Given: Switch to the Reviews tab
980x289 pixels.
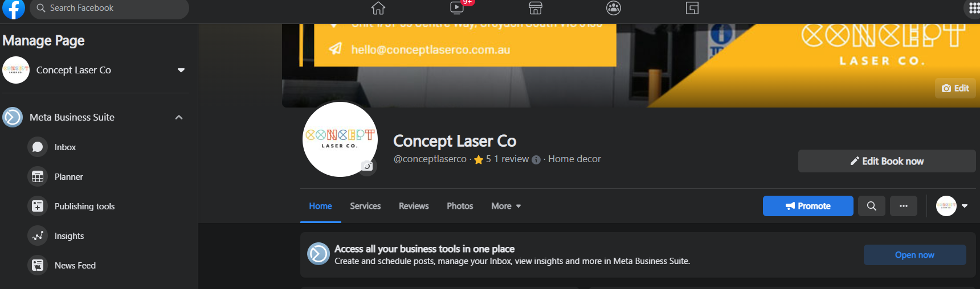Looking at the screenshot, I should click(x=414, y=206).
